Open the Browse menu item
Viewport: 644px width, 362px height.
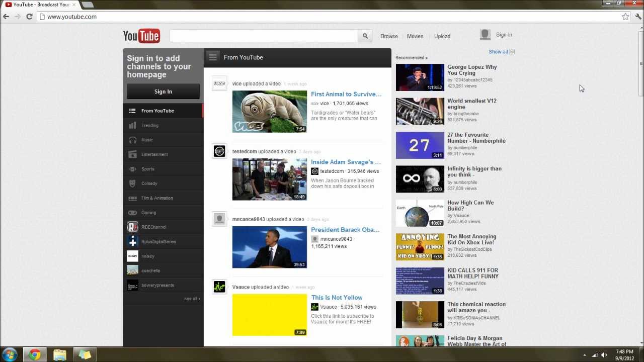389,36
